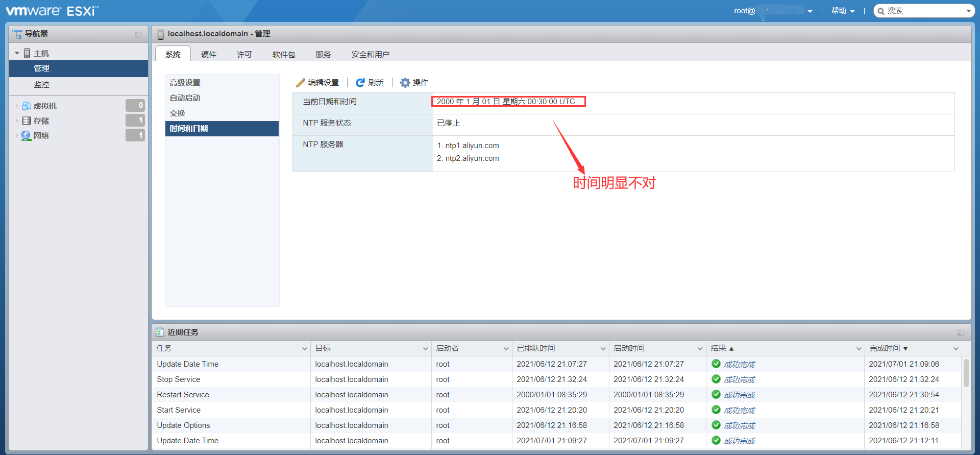Select the Restart Service task cell
This screenshot has height=455, width=980.
[x=231, y=395]
